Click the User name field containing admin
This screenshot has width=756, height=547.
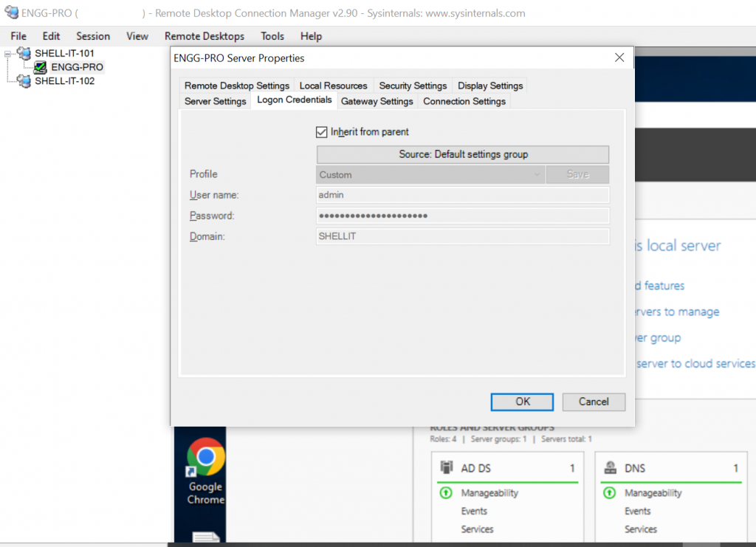coord(463,195)
